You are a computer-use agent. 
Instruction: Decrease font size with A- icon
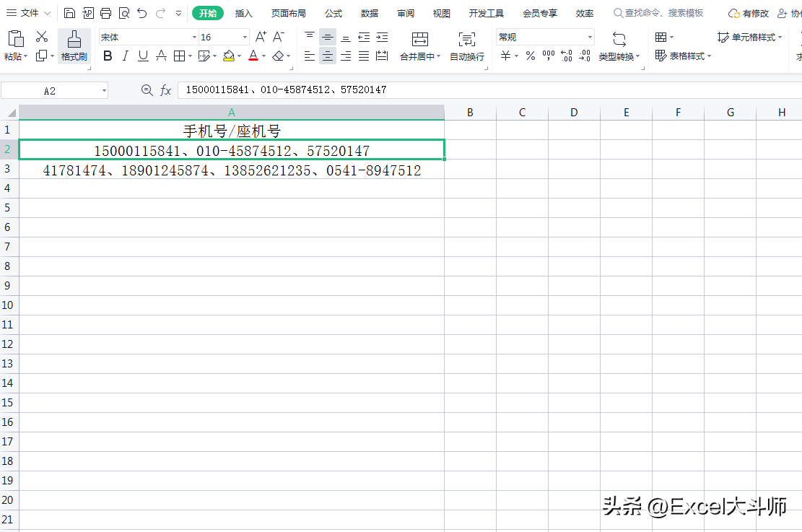(x=278, y=37)
